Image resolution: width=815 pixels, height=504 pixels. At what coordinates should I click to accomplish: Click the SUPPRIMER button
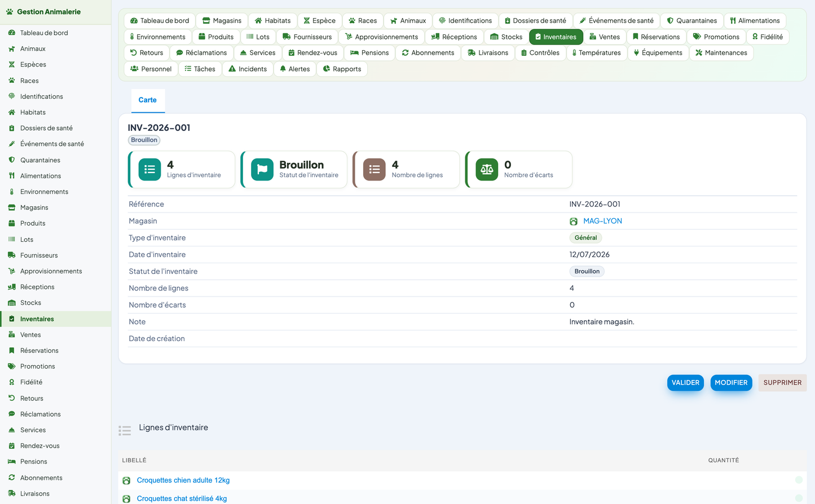782,383
